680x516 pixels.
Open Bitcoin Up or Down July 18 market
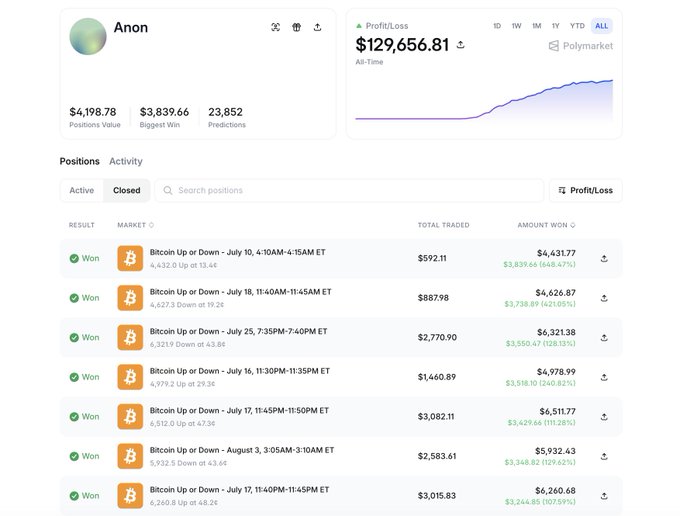[x=241, y=292]
